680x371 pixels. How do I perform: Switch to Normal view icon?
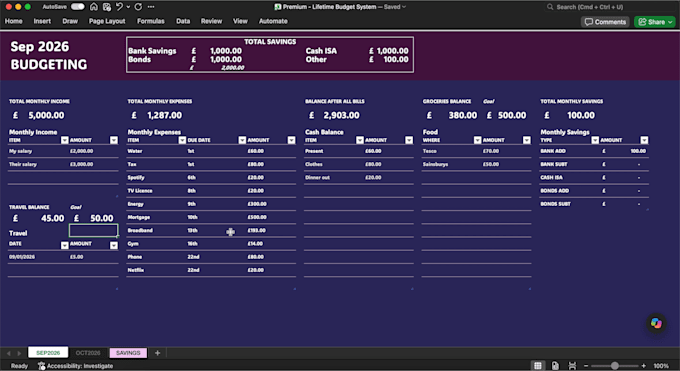(x=538, y=366)
